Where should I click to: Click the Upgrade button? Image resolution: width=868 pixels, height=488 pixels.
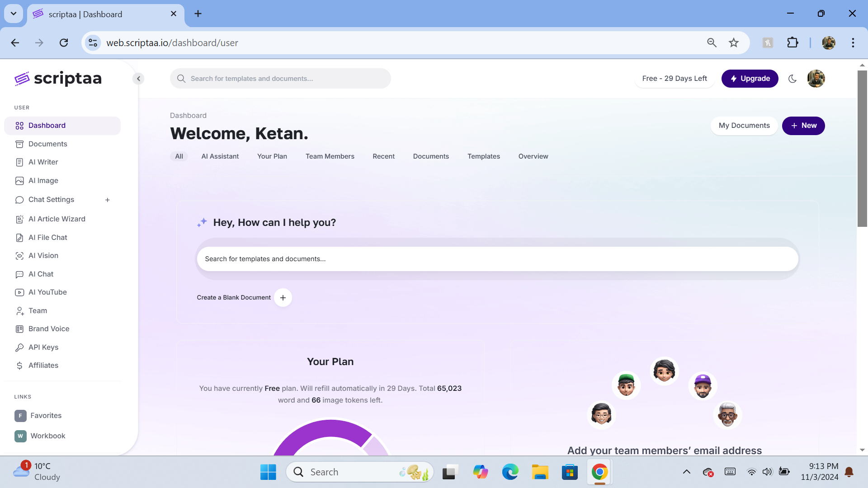(x=750, y=79)
